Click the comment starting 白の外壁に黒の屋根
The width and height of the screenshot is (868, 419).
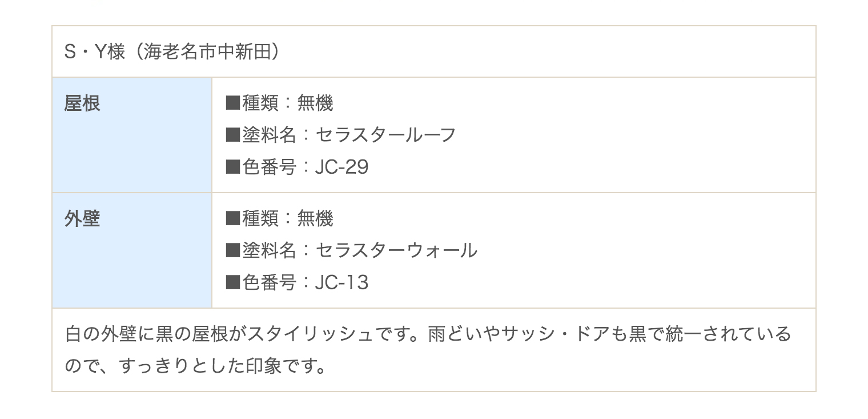(428, 349)
